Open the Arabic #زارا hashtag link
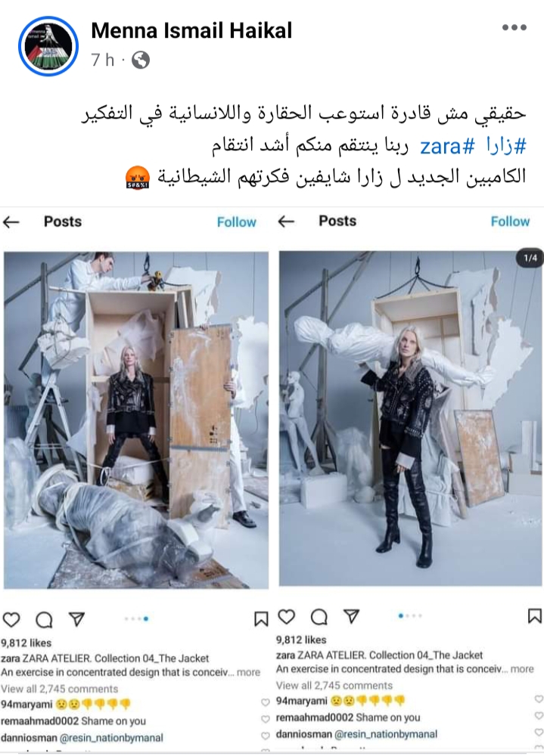544x756 pixels. [x=506, y=146]
